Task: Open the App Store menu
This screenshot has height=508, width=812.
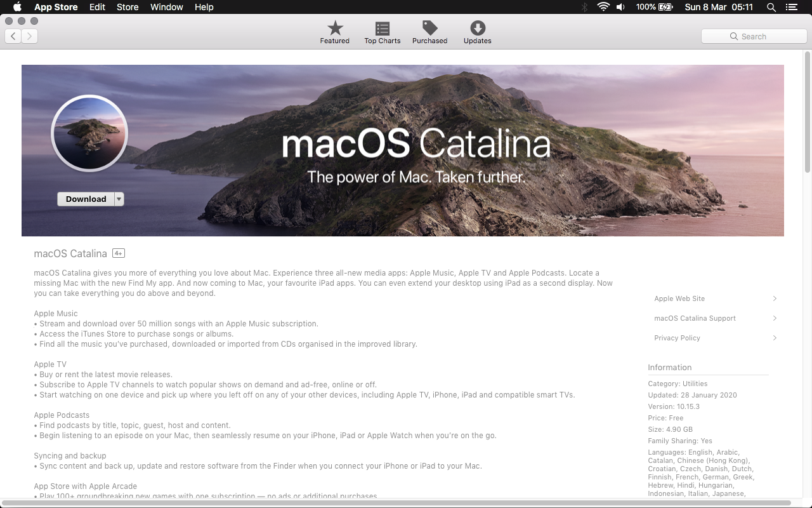Action: (x=56, y=7)
